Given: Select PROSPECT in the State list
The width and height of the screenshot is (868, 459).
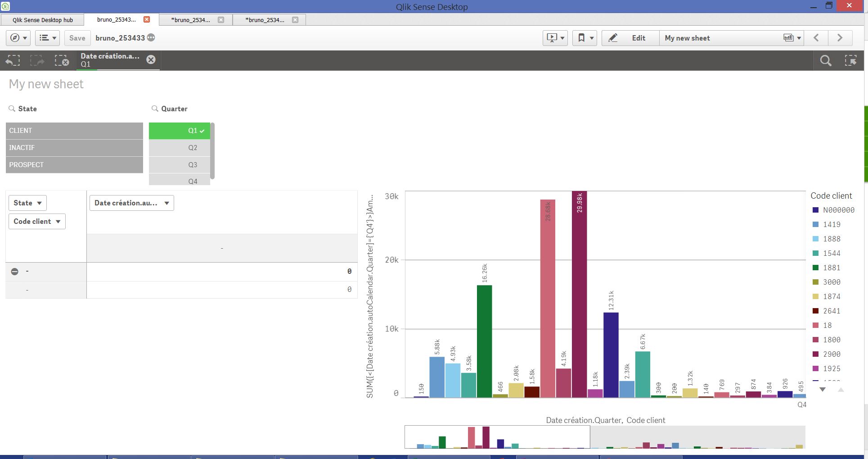Looking at the screenshot, I should tap(74, 165).
